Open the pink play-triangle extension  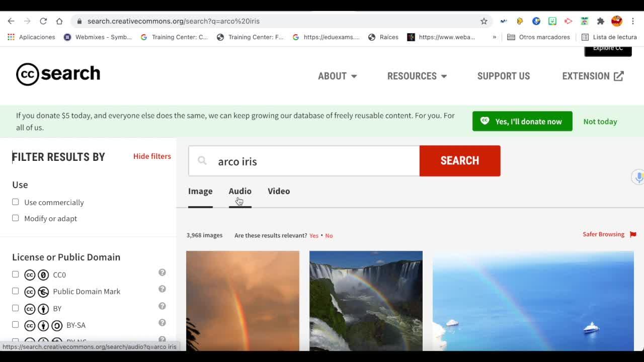tap(569, 21)
